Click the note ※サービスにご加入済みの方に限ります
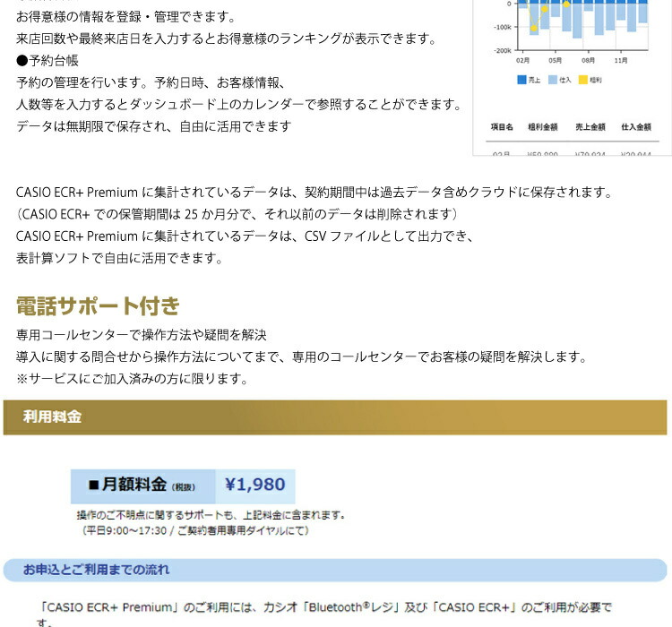Screen dimensions: 672x627 pos(132,378)
